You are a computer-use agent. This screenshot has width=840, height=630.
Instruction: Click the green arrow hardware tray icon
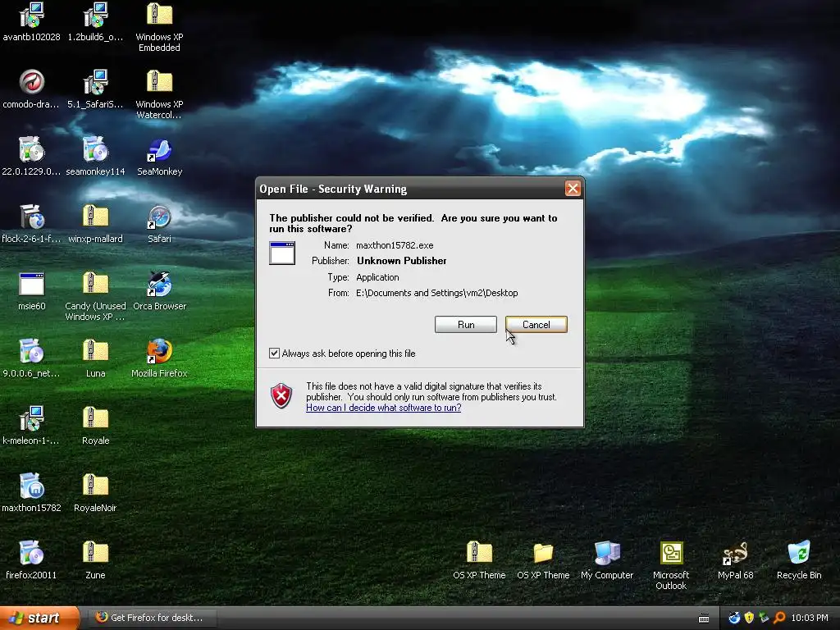764,618
